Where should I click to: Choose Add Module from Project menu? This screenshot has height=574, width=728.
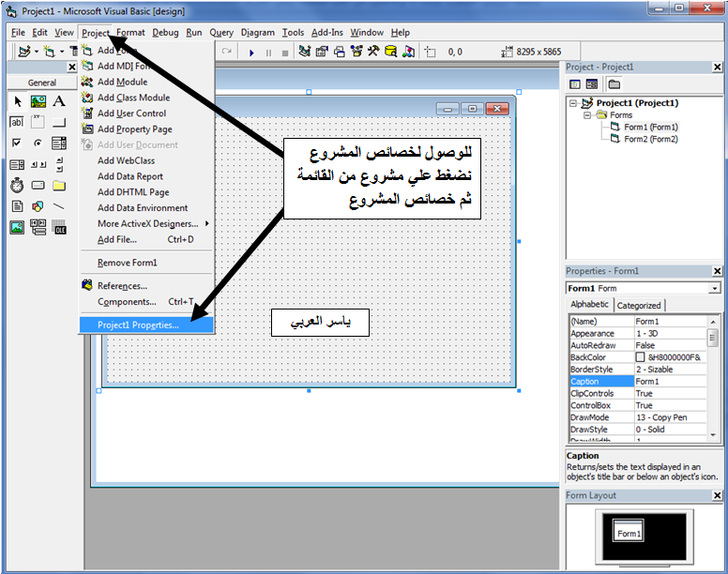pos(146,82)
